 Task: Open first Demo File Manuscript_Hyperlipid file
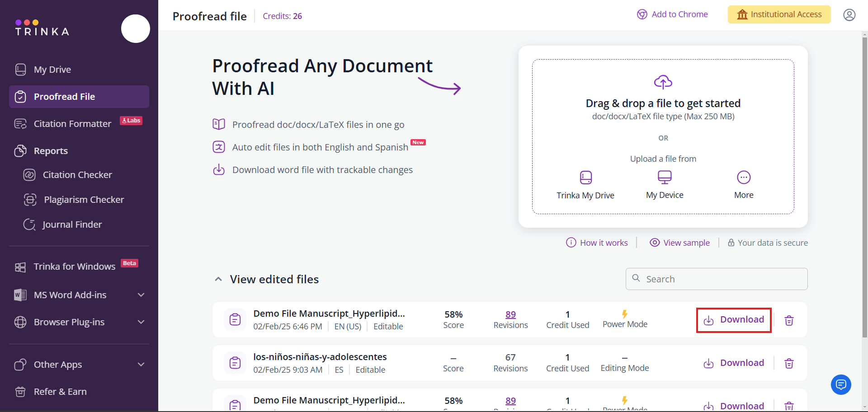(329, 314)
